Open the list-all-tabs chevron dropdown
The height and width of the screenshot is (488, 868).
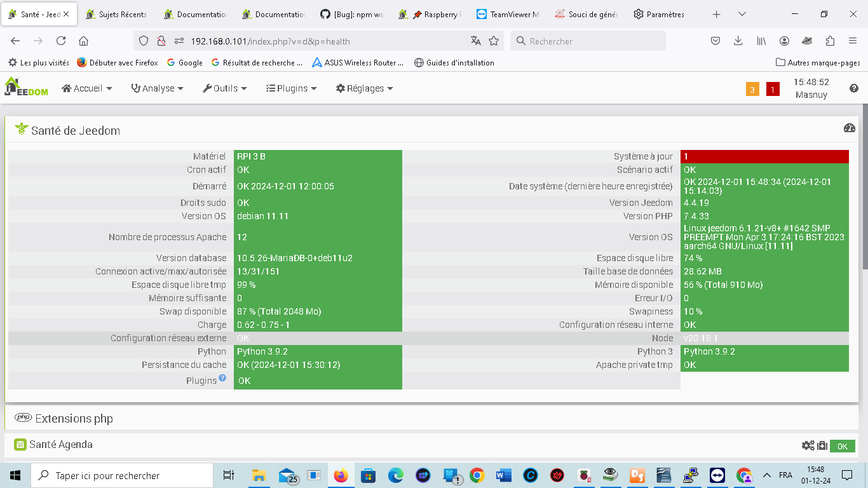pyautogui.click(x=742, y=14)
